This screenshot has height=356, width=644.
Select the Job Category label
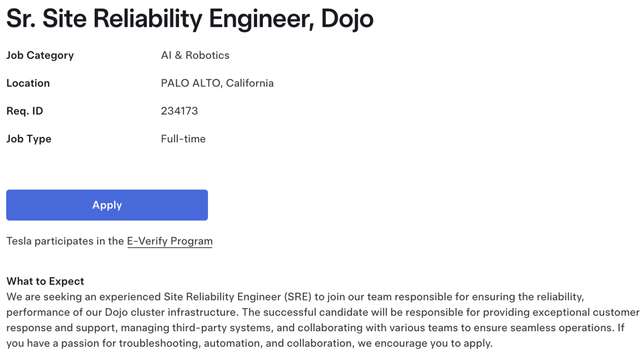tap(40, 55)
